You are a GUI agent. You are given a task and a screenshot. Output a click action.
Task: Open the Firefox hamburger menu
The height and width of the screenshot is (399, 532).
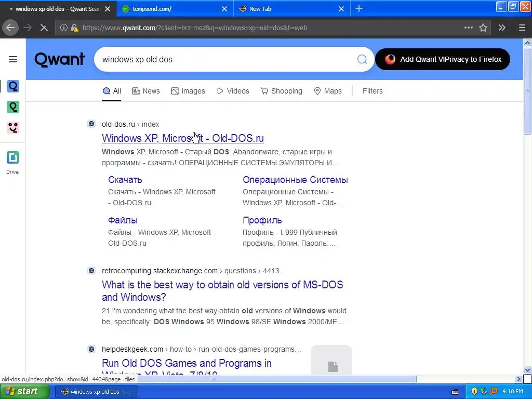coord(522,28)
